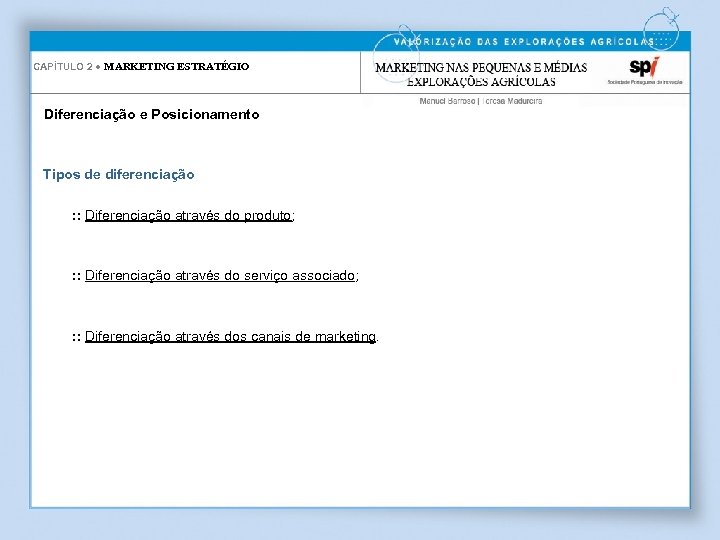Click the title MARKETING NAS PEQUENAS E MÉDIAS
This screenshot has width=720, height=540.
pyautogui.click(x=481, y=68)
